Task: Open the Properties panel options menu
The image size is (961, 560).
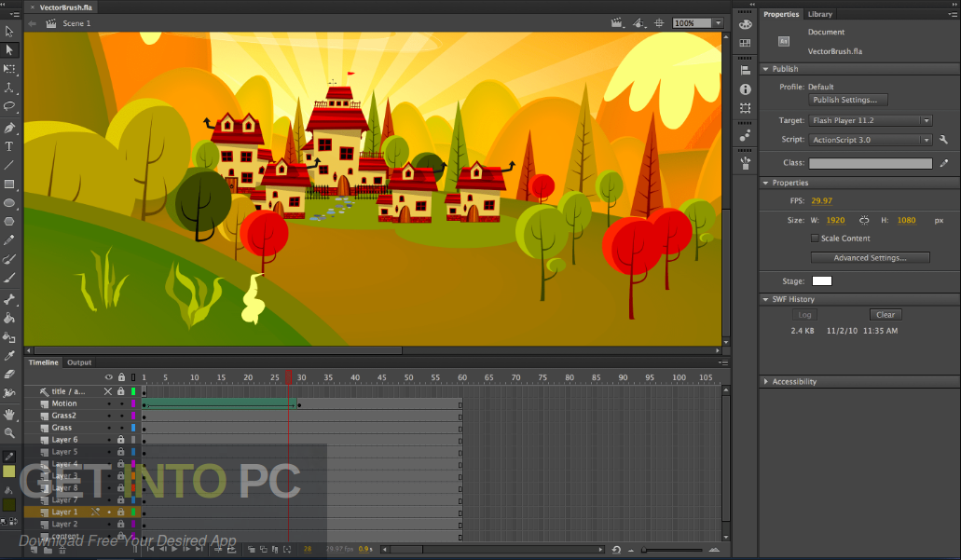Action: [952, 14]
